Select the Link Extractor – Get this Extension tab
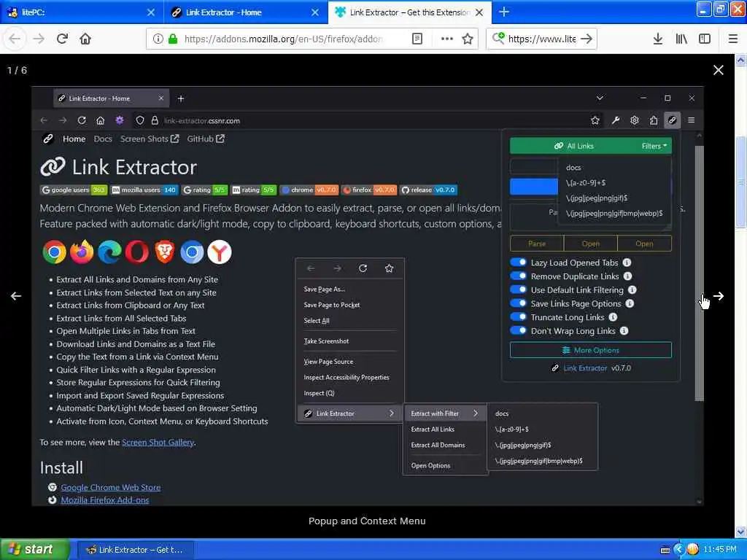 410,12
